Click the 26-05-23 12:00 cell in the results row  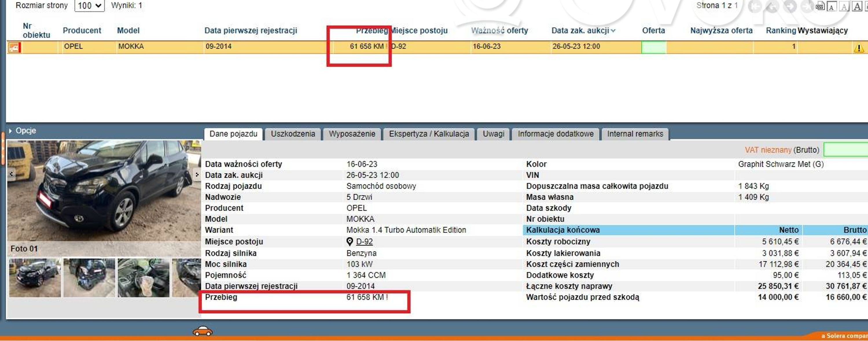coord(576,47)
